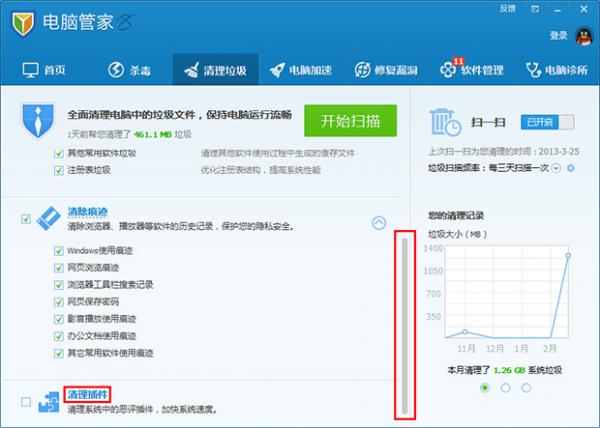The width and height of the screenshot is (600, 428).
Task: Uncheck 其他常用软件垃圾 checkbox
Action: pyautogui.click(x=59, y=154)
